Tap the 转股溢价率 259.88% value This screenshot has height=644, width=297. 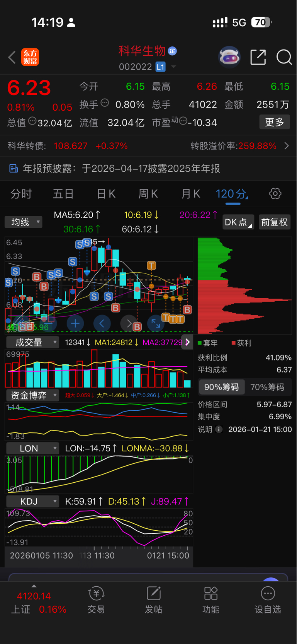click(x=257, y=146)
